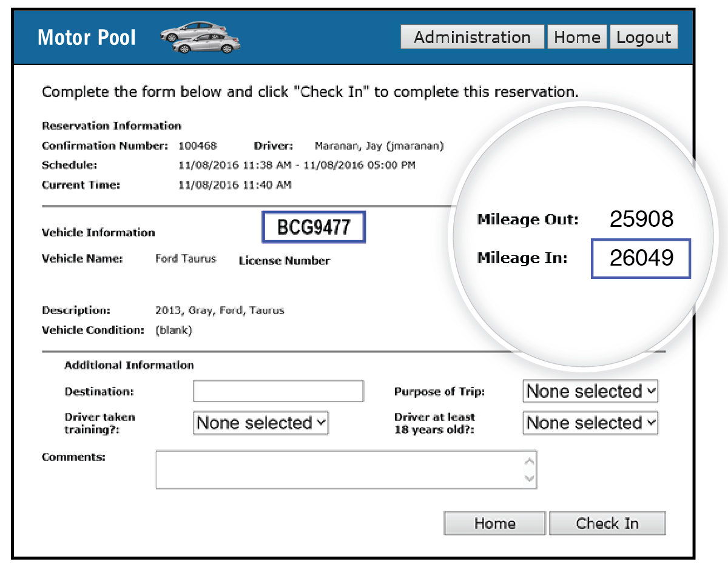Open the Administration page

(x=472, y=37)
